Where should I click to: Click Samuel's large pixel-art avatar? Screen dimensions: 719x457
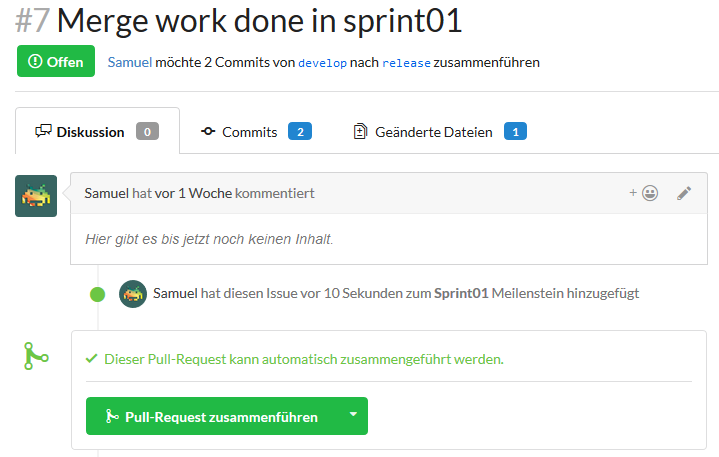point(36,195)
